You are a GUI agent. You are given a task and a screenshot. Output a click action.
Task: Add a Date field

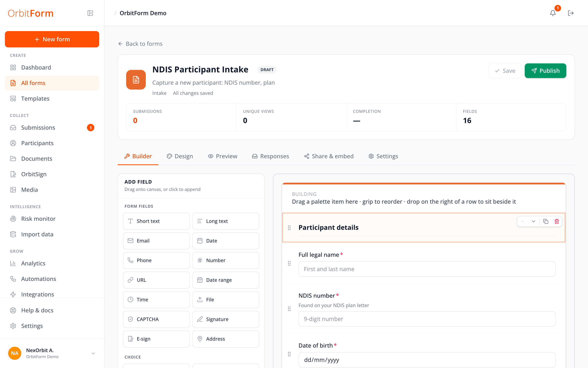tap(226, 241)
